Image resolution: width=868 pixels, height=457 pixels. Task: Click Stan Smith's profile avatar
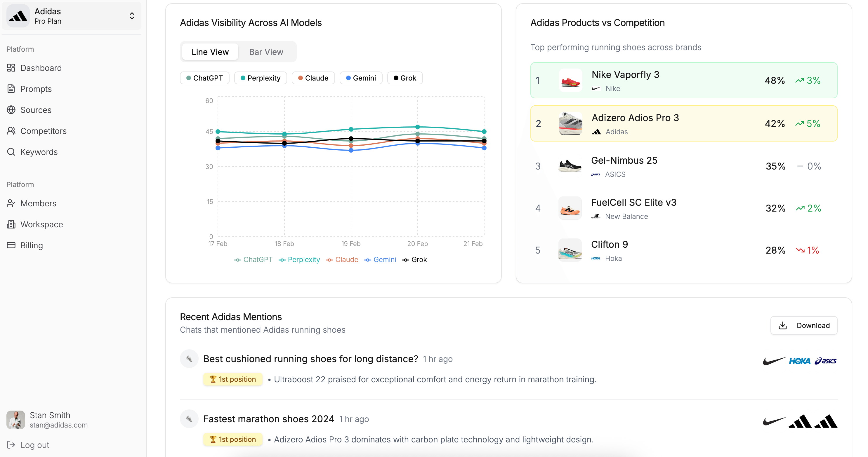click(15, 420)
